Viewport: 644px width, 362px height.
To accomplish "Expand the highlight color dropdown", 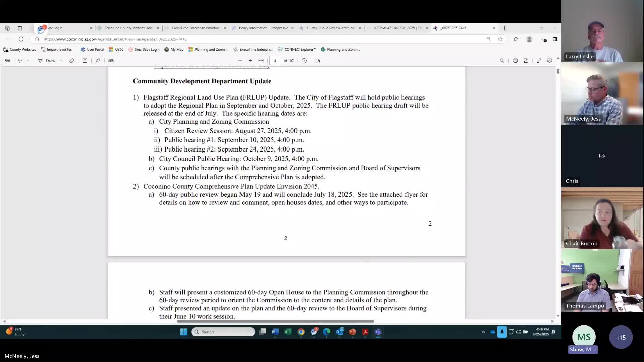I will [28, 61].
